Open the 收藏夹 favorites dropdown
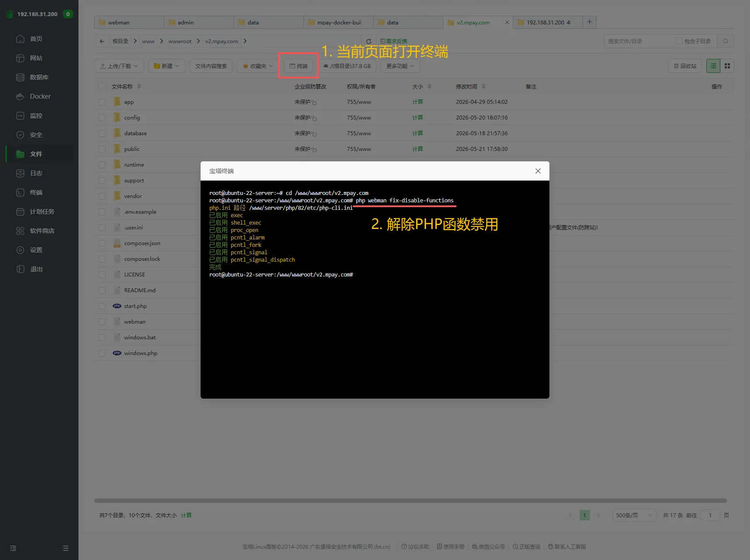This screenshot has width=750, height=560. [x=258, y=66]
